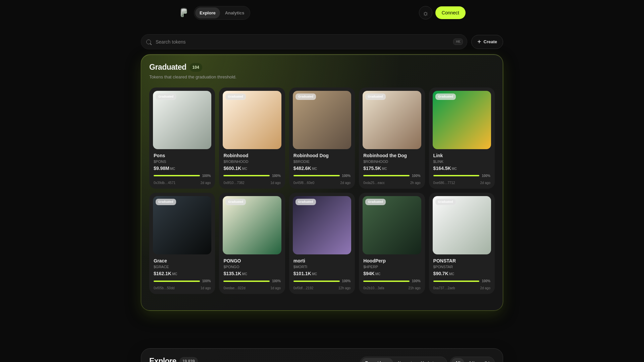Click the $164.5K market cap value
Image resolution: width=644 pixels, height=362 pixels.
click(442, 168)
